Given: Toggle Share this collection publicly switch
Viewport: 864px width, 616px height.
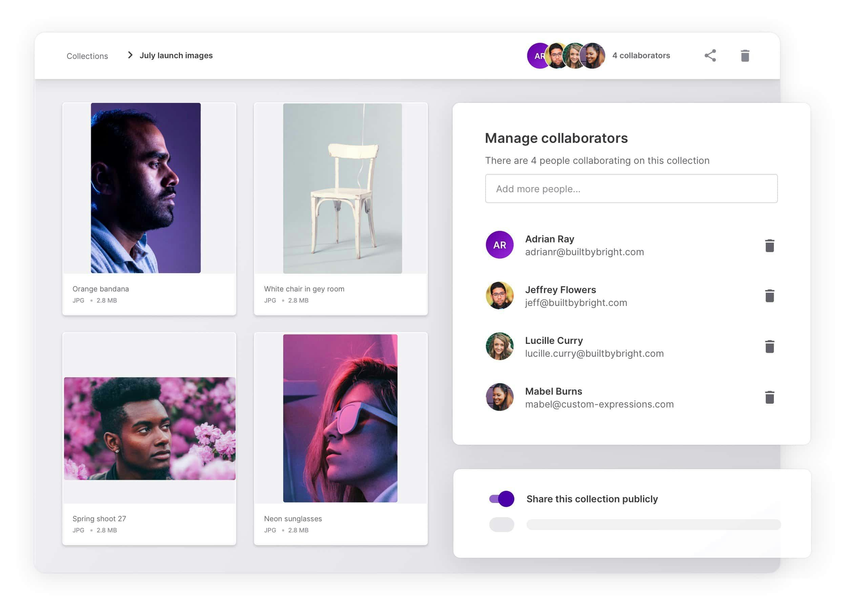Looking at the screenshot, I should pos(501,499).
